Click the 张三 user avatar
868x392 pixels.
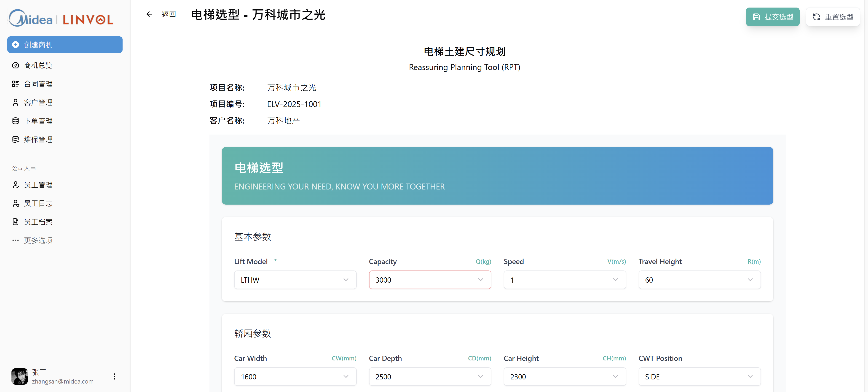coord(19,376)
